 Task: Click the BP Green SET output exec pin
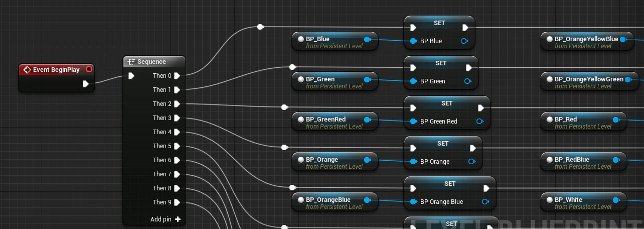pyautogui.click(x=469, y=68)
